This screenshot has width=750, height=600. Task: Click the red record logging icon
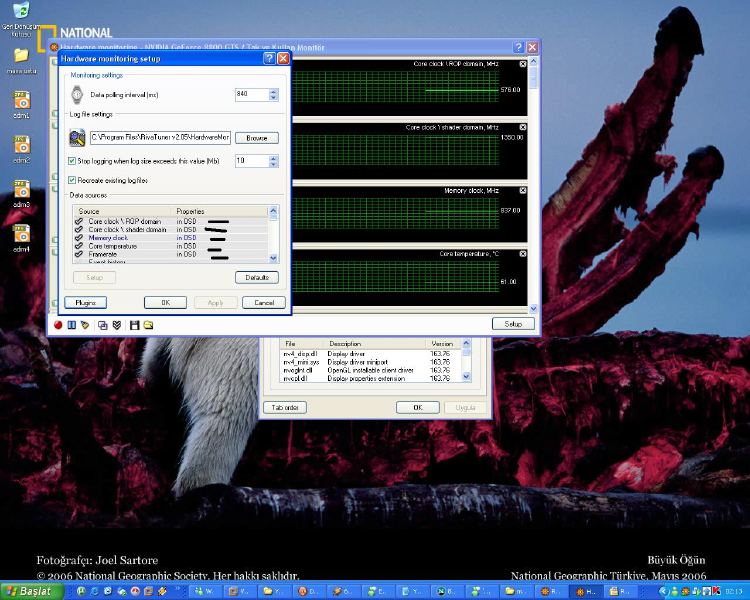58,325
